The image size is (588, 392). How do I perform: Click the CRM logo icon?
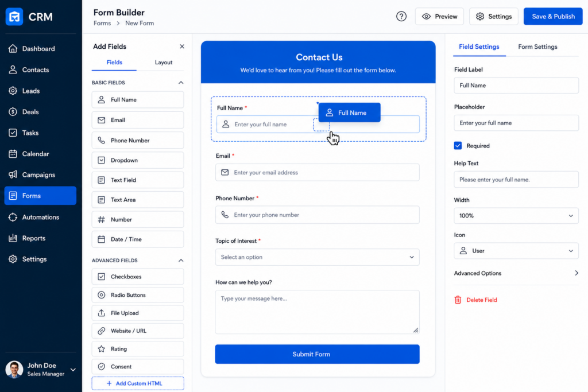coord(14,17)
